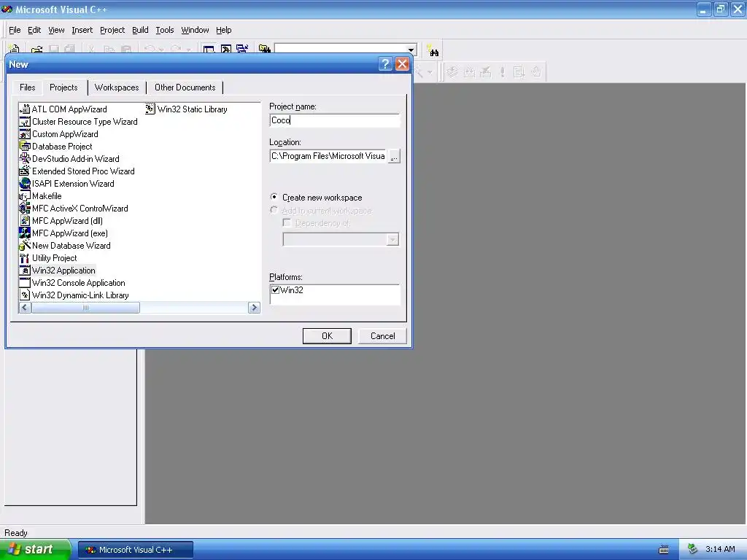Browse for location with the ellipsis button
747x560 pixels.
(394, 156)
